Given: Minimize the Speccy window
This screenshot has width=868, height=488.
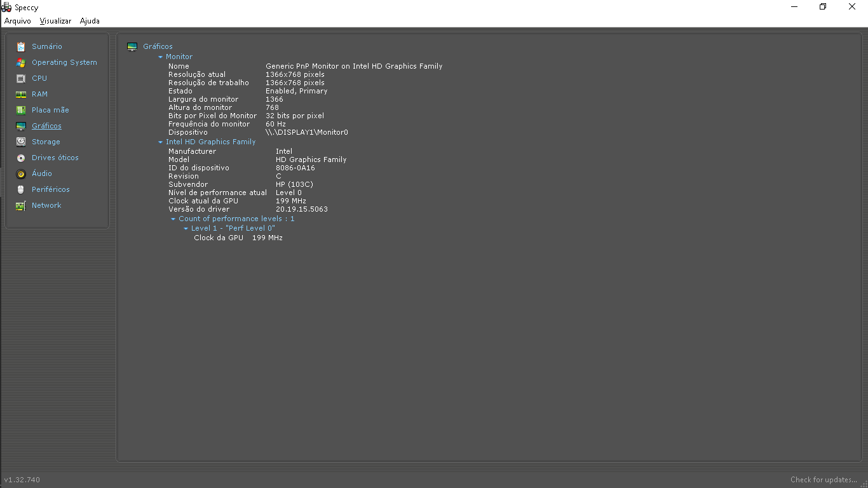Looking at the screenshot, I should 794,7.
